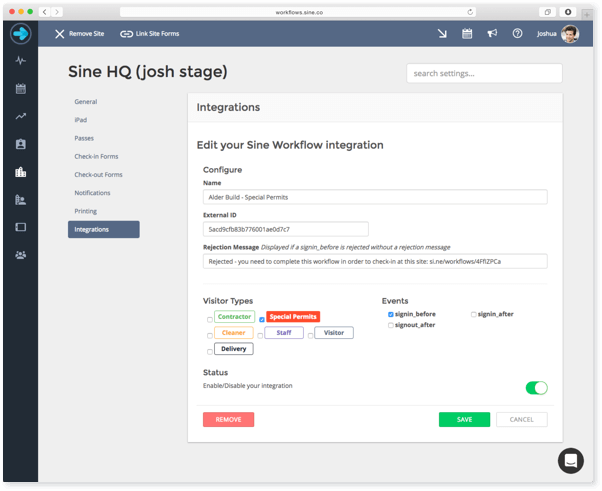Open the activity pulse sidebar icon
602x491 pixels.
tap(21, 61)
